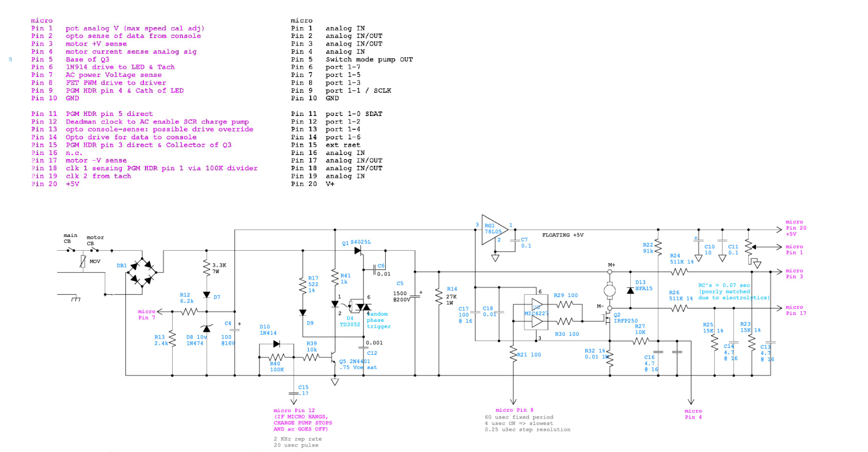Select the 'clk 2 from tach' line
868x452 pixels.
click(x=99, y=176)
